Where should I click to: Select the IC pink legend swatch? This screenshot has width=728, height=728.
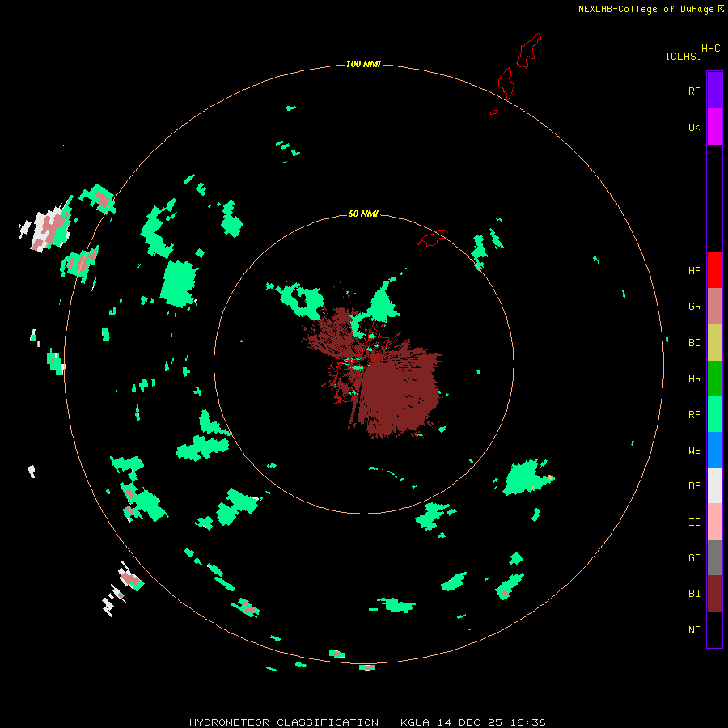coord(714,522)
